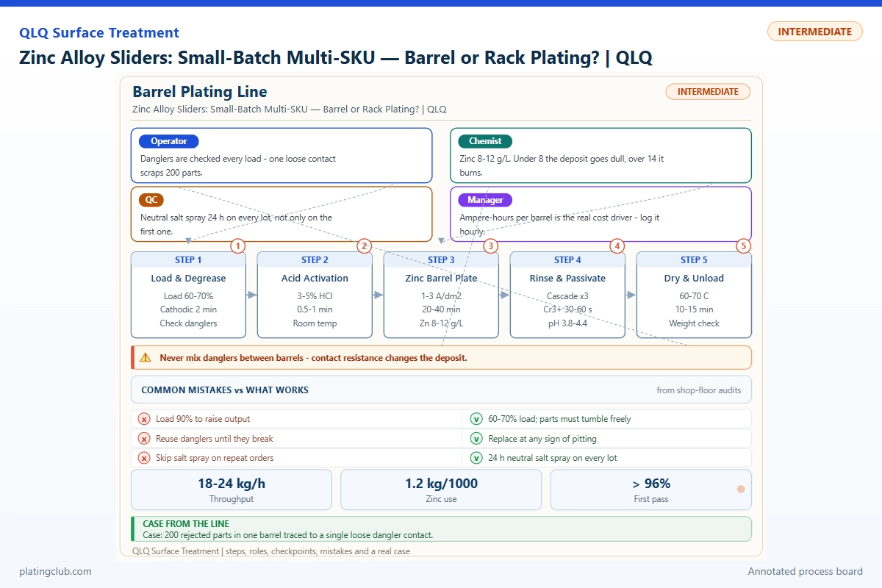
Task: Click the warning triangle icon in the alert banner
Action: pyautogui.click(x=146, y=358)
